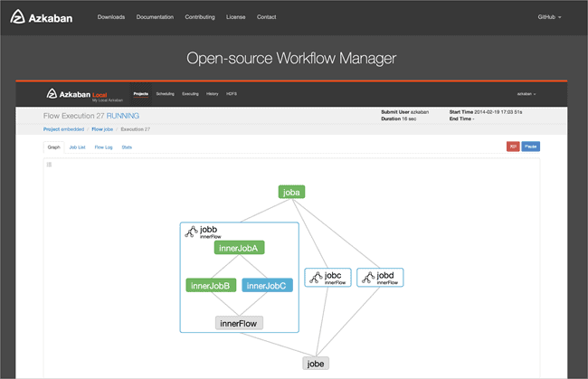The height and width of the screenshot is (379, 588).
Task: Click the Open-source Workflow Manager heading
Action: point(291,59)
